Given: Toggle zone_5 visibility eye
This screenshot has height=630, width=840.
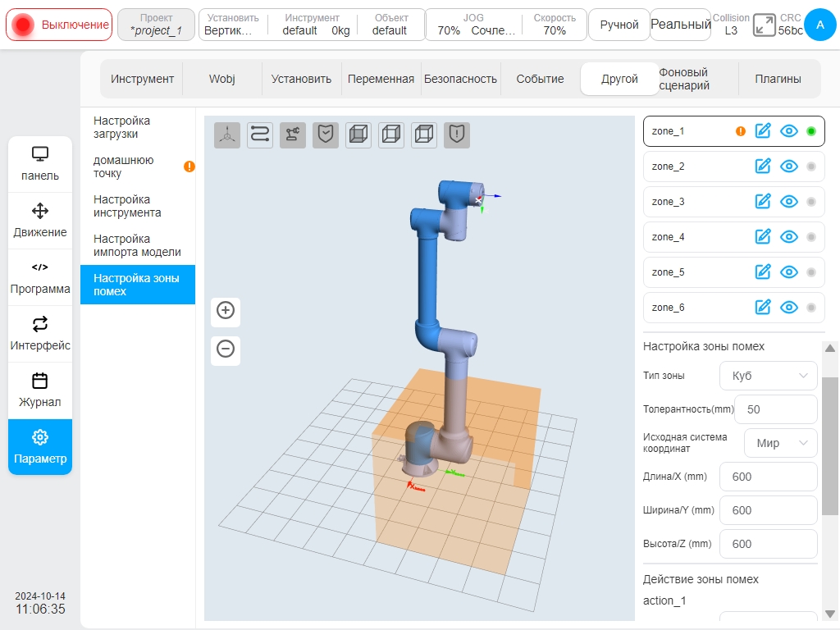Looking at the screenshot, I should 789,272.
